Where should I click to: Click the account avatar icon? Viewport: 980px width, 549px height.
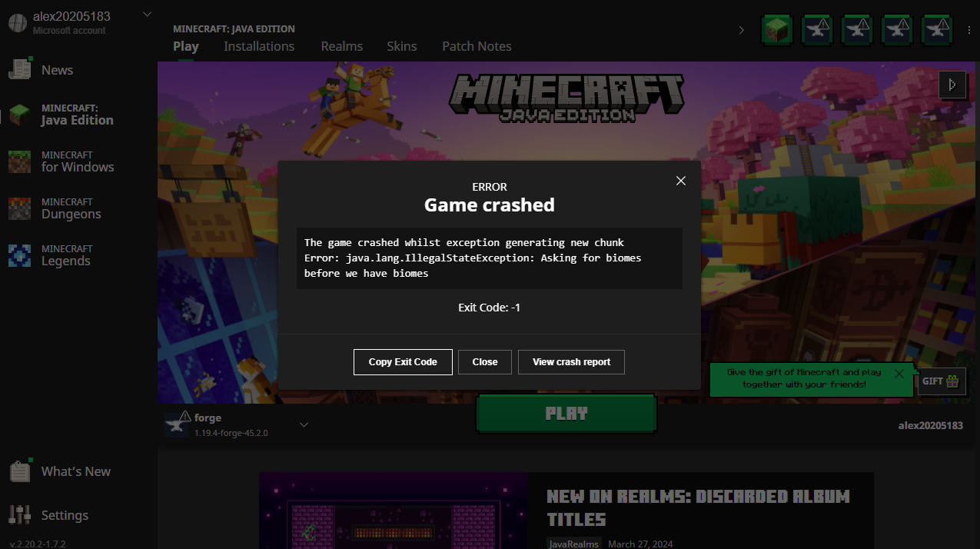pos(17,23)
